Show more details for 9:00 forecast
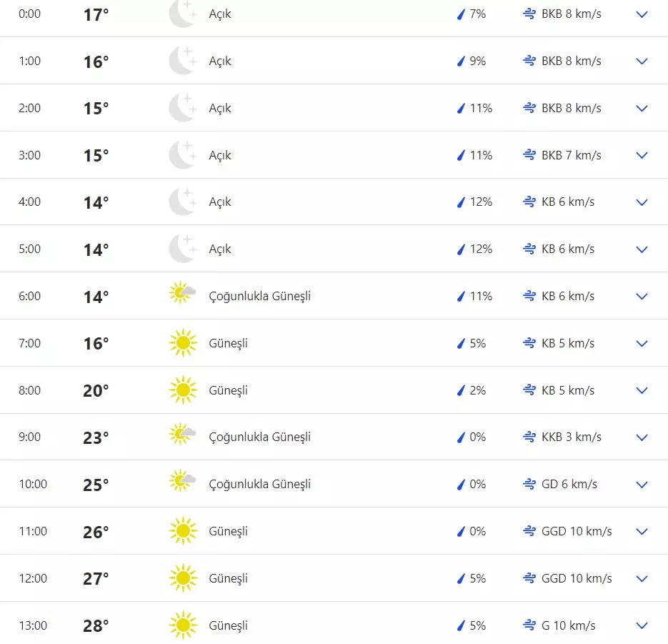668x644 pixels. [642, 437]
